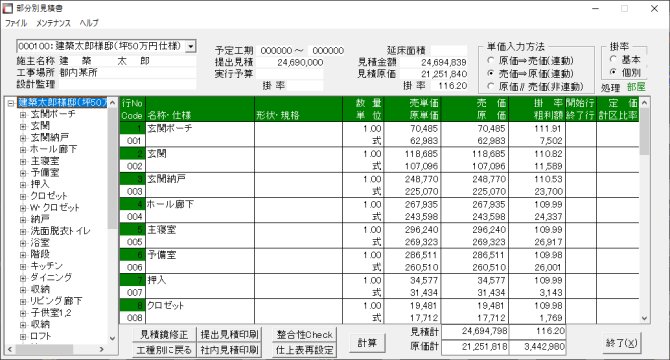
Task: Open the project selection combo box
Action: (x=191, y=46)
